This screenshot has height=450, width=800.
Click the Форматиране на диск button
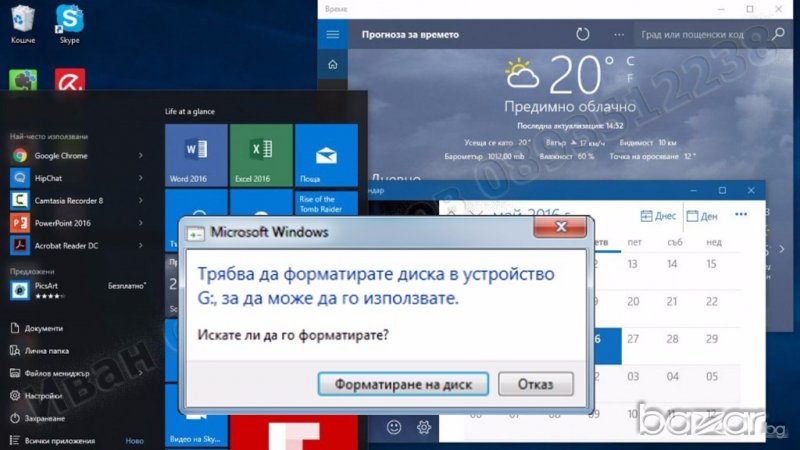click(x=402, y=384)
